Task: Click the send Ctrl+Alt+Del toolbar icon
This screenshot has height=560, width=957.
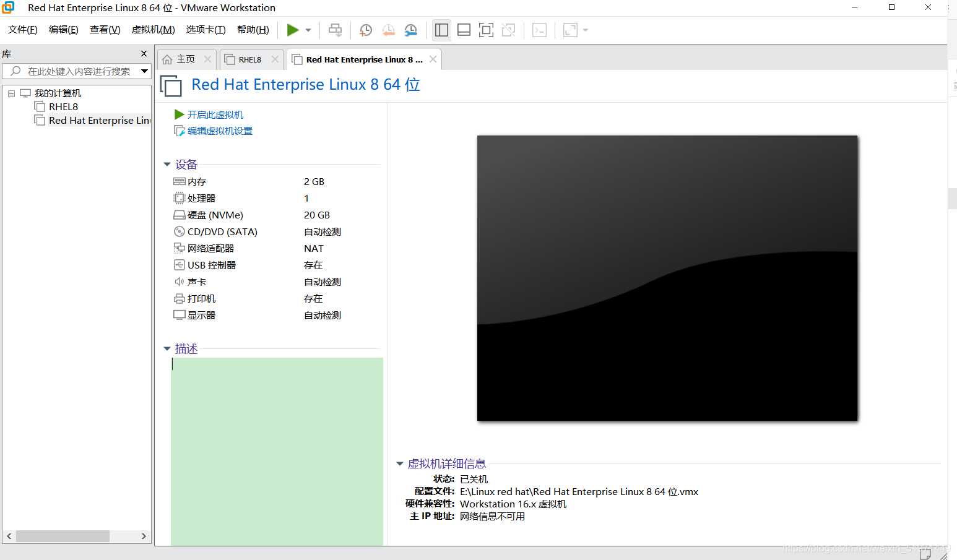Action: click(x=335, y=30)
